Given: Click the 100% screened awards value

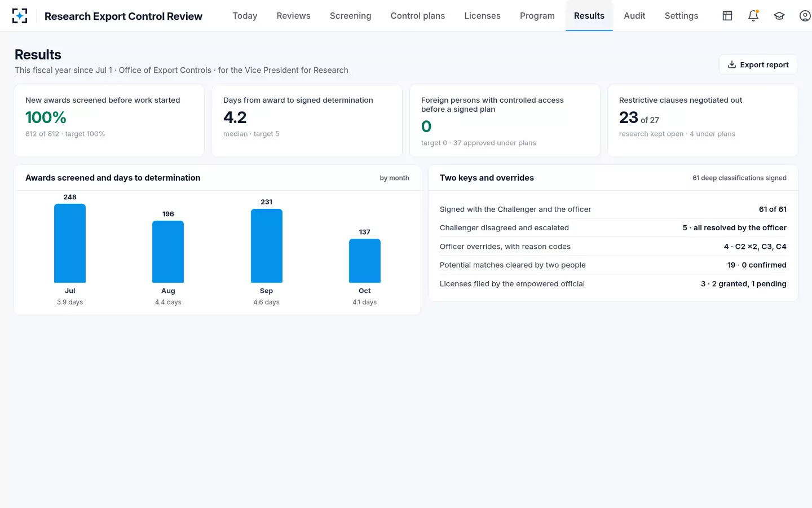Looking at the screenshot, I should tap(46, 117).
